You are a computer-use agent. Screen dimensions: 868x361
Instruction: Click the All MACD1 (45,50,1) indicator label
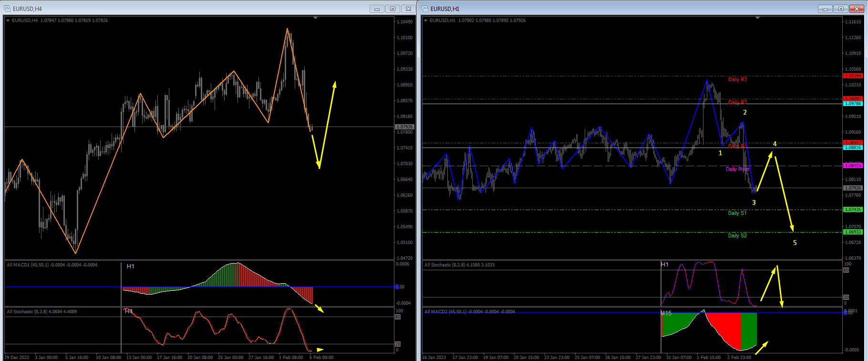[52, 265]
